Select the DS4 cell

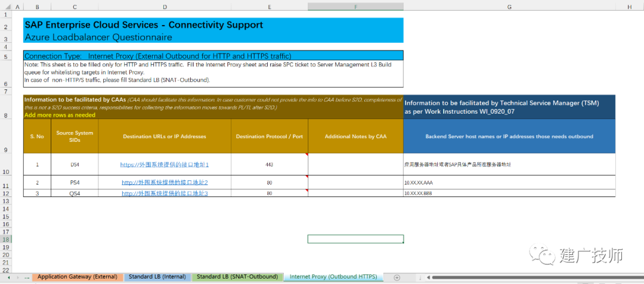coord(75,164)
